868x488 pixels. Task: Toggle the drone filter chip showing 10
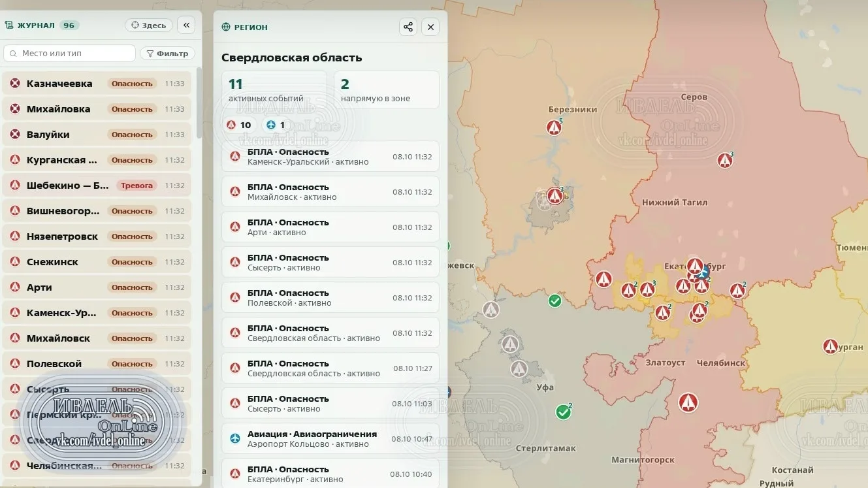pos(238,125)
